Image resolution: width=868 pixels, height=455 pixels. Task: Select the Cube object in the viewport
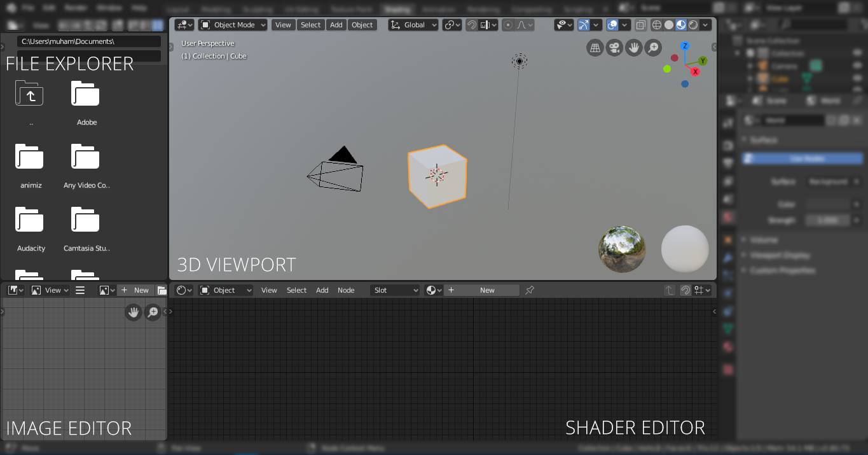click(x=437, y=176)
